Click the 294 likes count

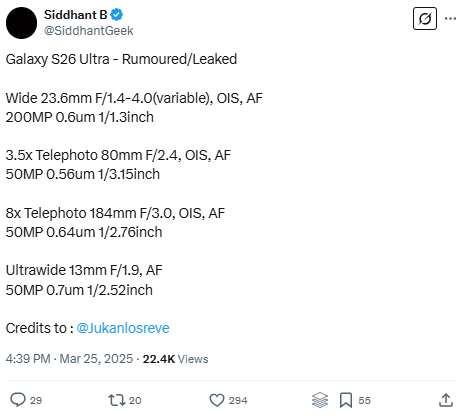tap(238, 400)
